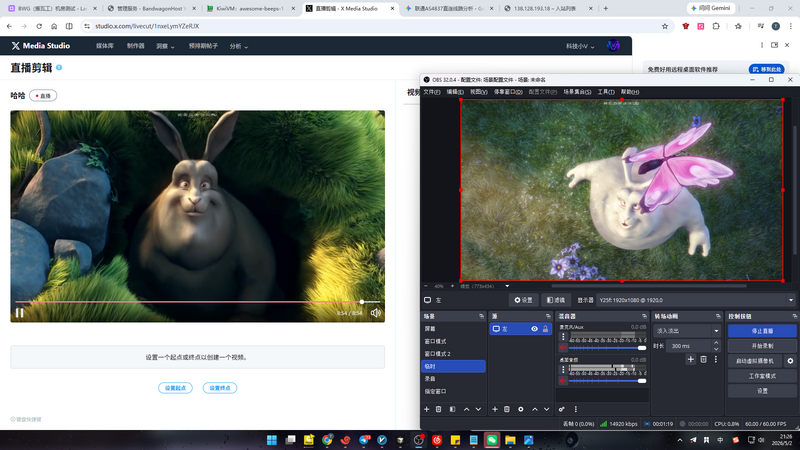The height and width of the screenshot is (450, 800).
Task: Open OBS preview zoom scale dropdown arrow
Action: pyautogui.click(x=507, y=286)
